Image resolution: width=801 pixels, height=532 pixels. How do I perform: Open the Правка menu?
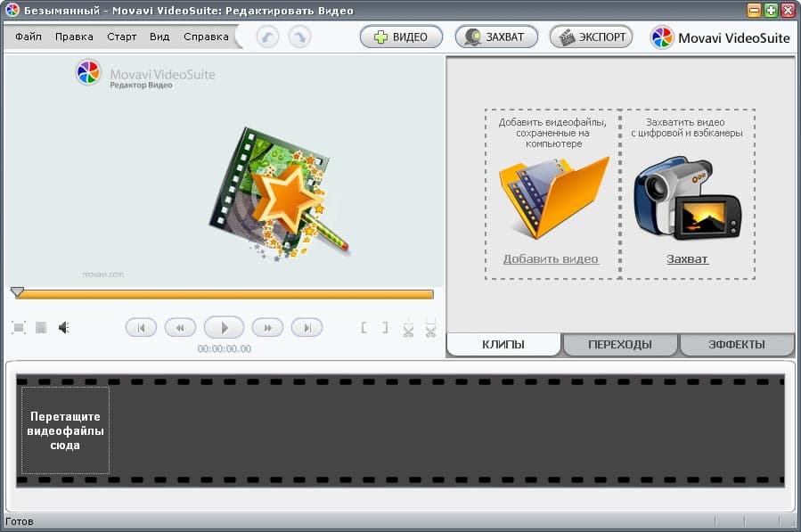pyautogui.click(x=74, y=37)
